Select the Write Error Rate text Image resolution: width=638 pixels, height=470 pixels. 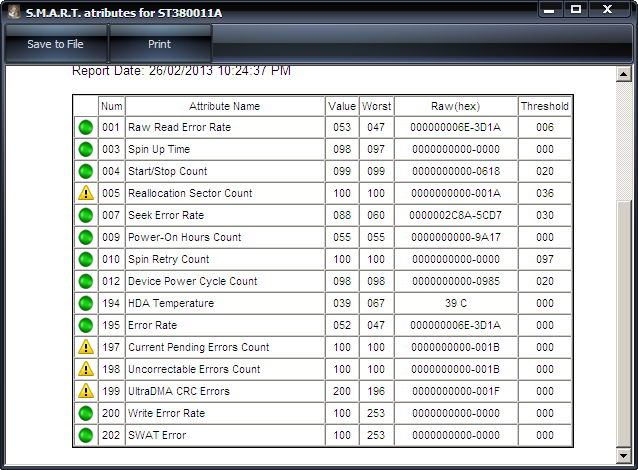pos(166,413)
